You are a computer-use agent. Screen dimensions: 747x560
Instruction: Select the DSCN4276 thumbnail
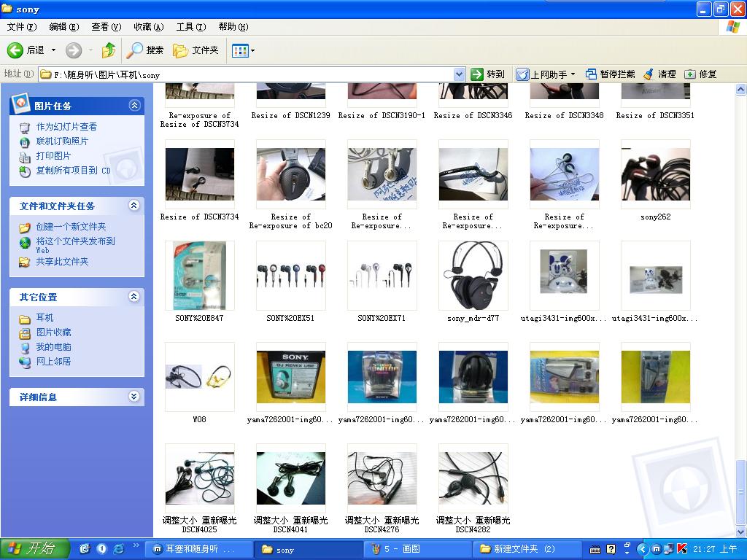click(x=382, y=478)
